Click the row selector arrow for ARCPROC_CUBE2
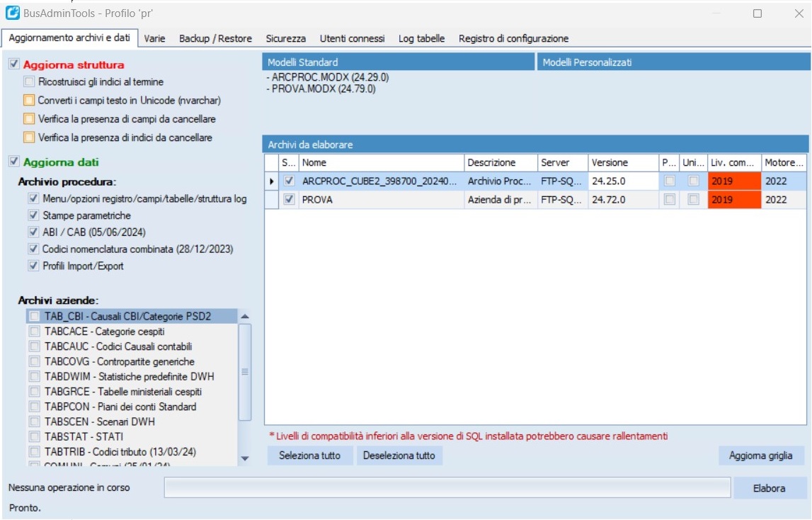The width and height of the screenshot is (812, 520). tap(272, 181)
